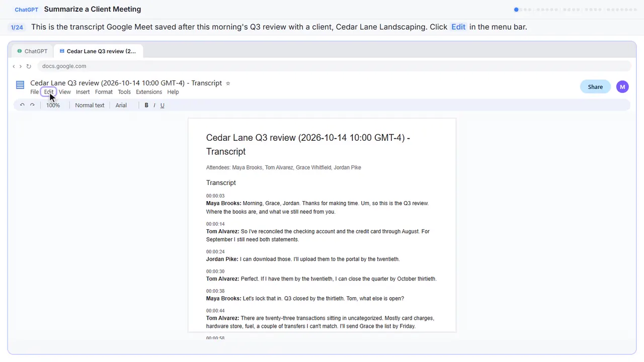
Task: Select the Cedar Lane Q3 review tab
Action: (98, 51)
